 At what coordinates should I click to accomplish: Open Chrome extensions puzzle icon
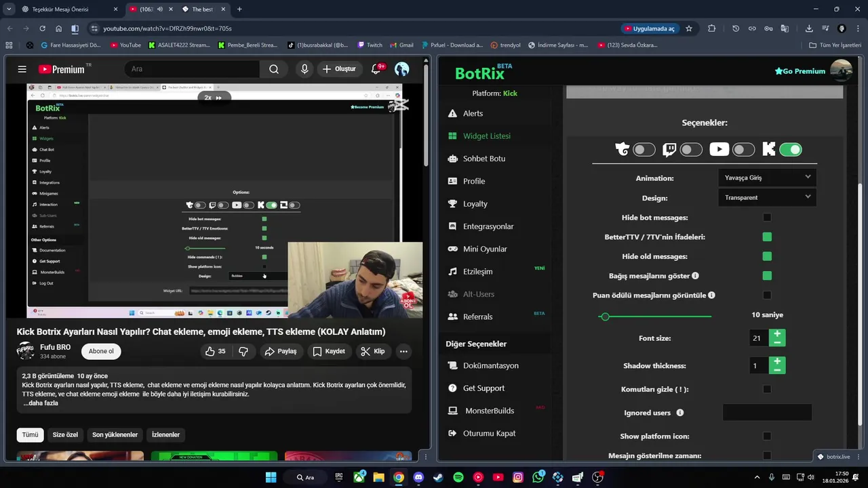coord(711,28)
